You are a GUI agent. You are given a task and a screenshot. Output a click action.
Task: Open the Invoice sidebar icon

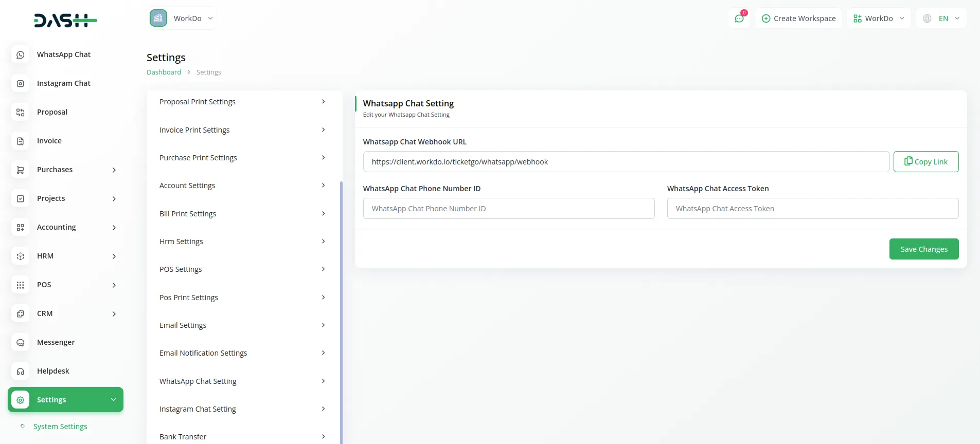click(x=21, y=141)
